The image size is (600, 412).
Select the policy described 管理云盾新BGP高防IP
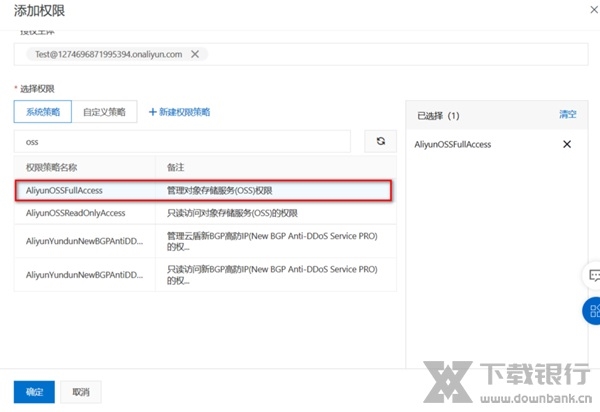click(x=205, y=241)
